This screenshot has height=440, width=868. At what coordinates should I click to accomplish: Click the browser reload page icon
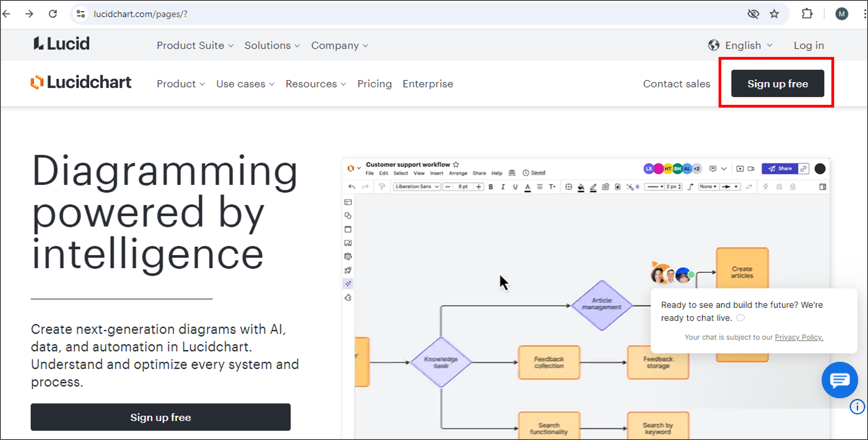click(x=53, y=14)
